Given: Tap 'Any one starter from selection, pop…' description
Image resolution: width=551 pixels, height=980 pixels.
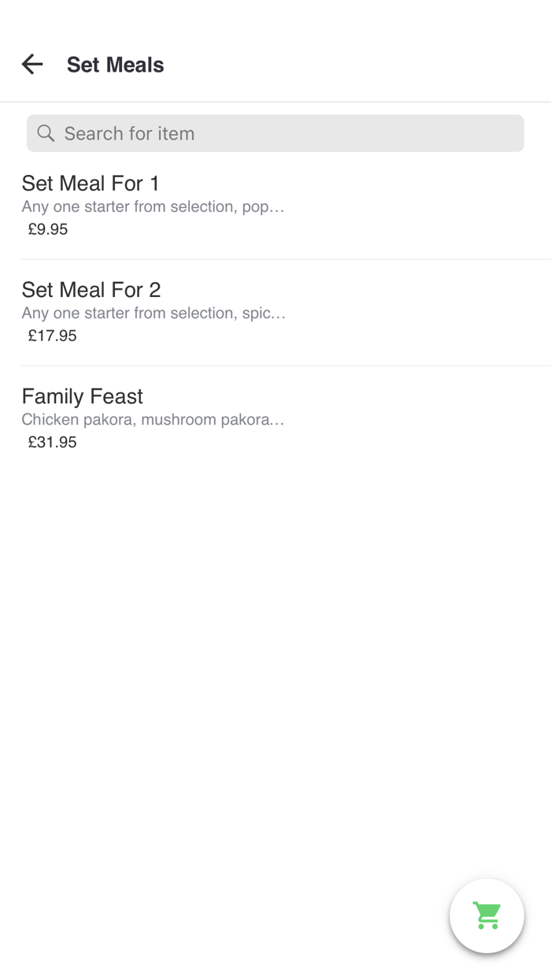Looking at the screenshot, I should [x=153, y=207].
